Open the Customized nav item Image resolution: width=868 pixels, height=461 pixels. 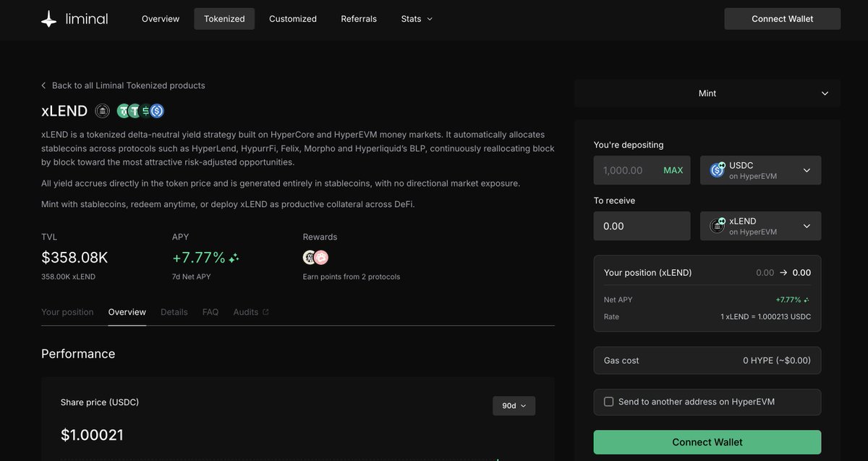click(293, 19)
